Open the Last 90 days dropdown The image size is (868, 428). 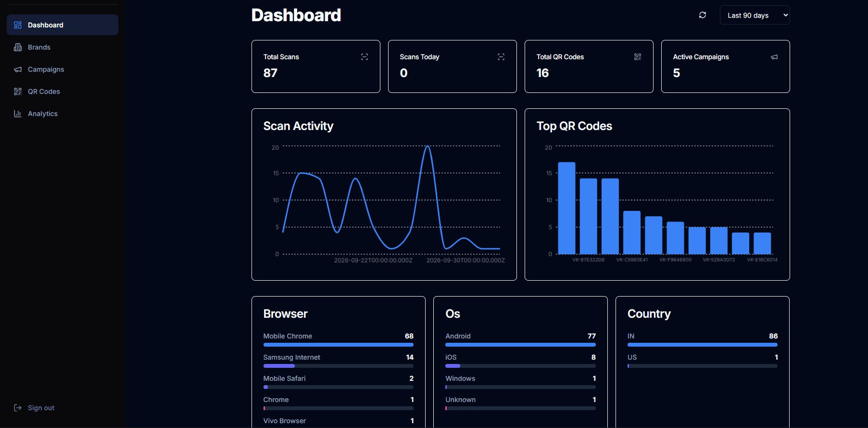click(x=755, y=15)
